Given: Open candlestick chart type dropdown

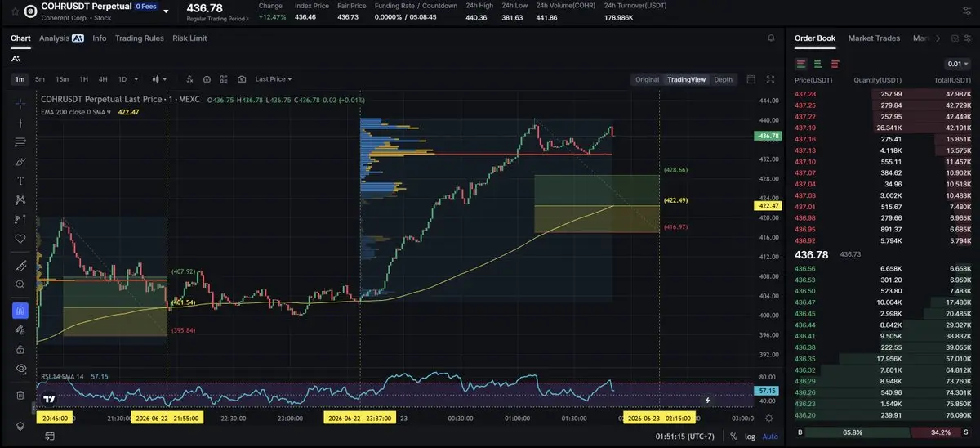Looking at the screenshot, I should click(159, 79).
